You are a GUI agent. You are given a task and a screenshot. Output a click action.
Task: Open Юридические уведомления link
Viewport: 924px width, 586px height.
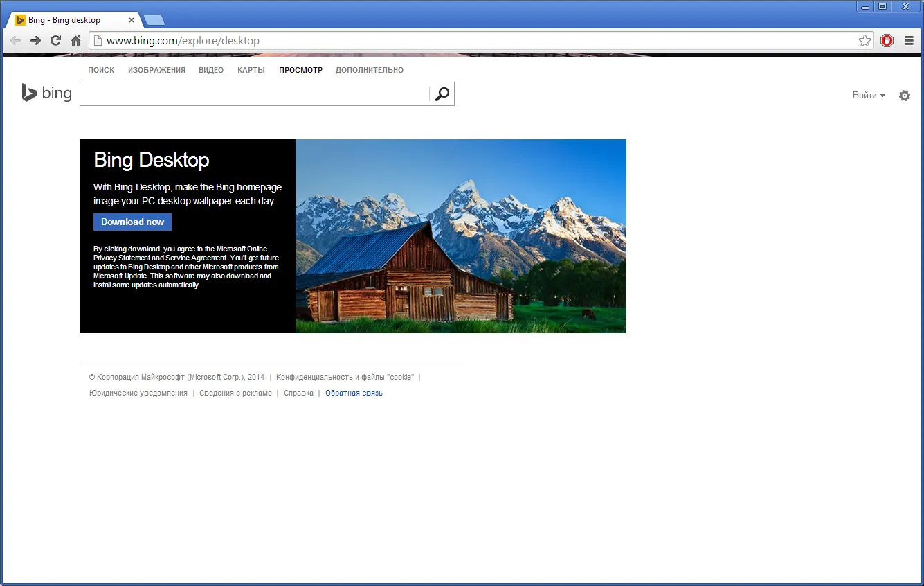click(138, 393)
